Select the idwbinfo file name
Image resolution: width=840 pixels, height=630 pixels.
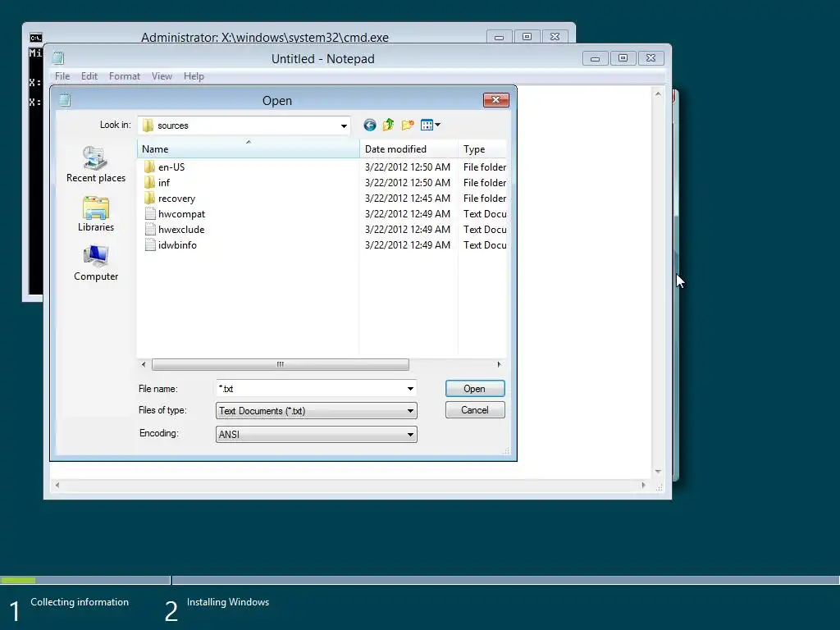[x=177, y=244]
